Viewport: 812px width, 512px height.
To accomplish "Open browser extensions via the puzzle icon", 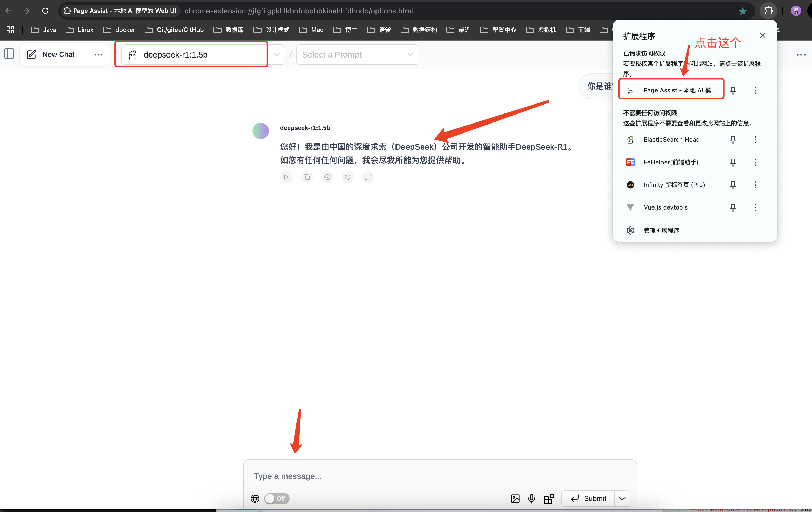I will [x=768, y=11].
